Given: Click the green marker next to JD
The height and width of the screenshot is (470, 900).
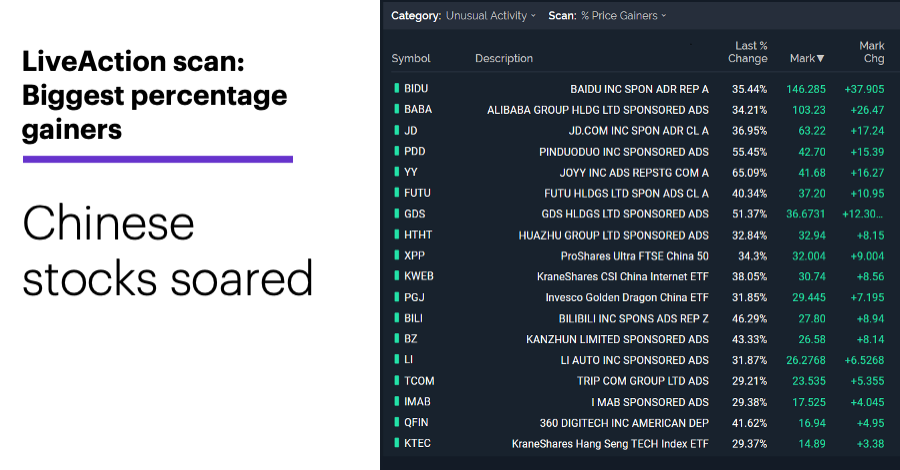Looking at the screenshot, I should [396, 130].
